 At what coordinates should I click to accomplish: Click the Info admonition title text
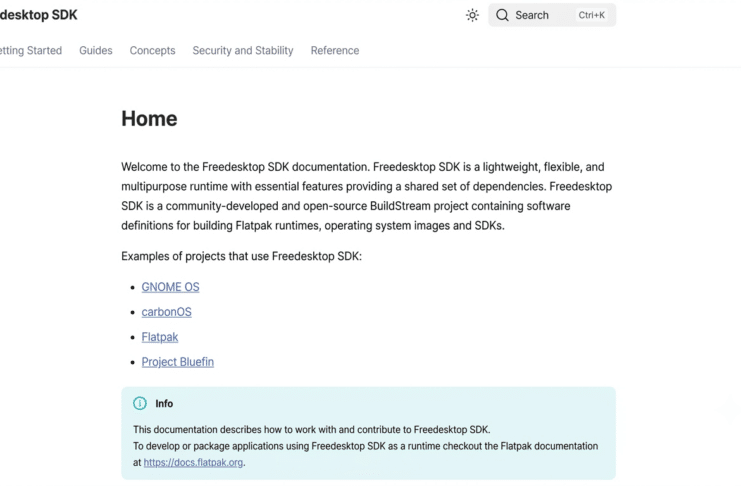coord(164,404)
